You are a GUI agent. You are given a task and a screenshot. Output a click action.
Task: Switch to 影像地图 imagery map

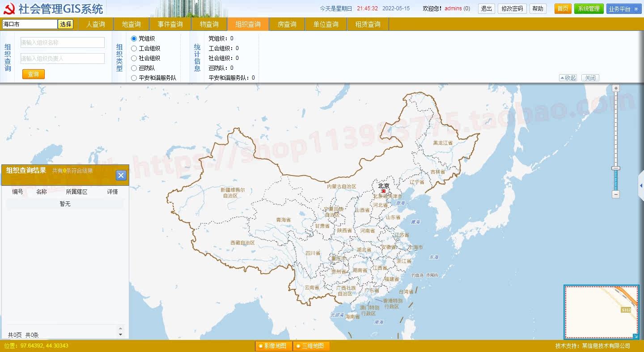[x=274, y=346]
